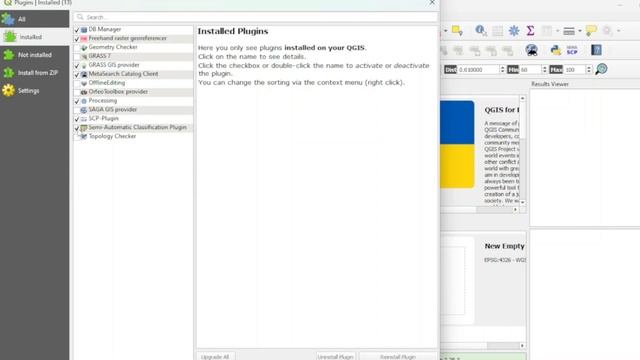Click the Reinstall Plugin button
Image resolution: width=640 pixels, height=360 pixels.
coord(398,356)
